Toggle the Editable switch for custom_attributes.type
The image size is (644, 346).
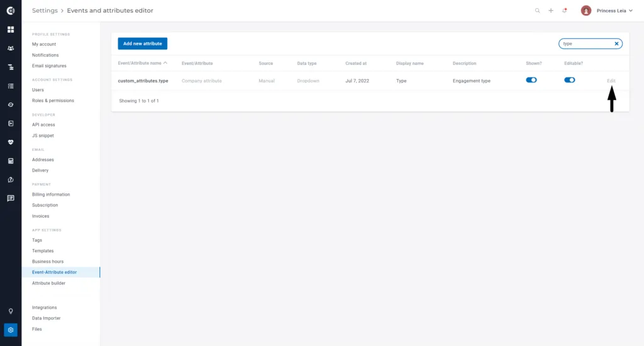tap(569, 80)
